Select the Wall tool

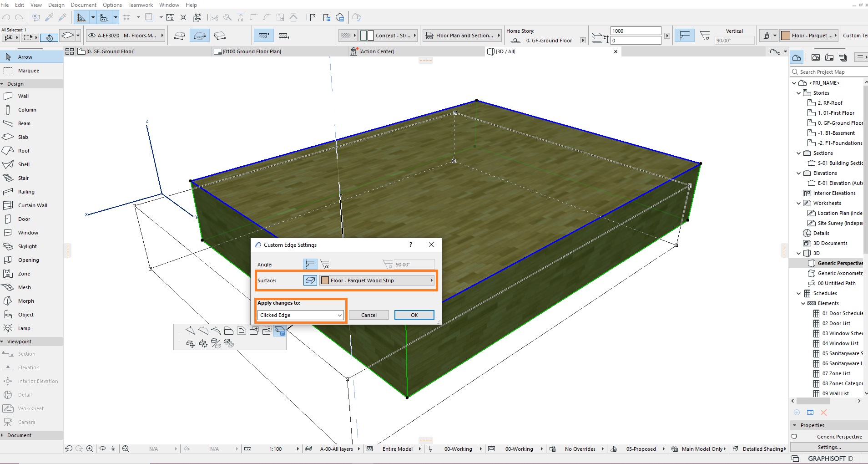31,96
